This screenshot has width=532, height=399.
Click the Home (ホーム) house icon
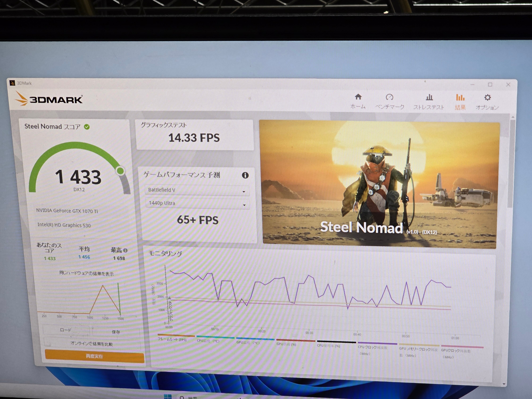coord(358,97)
